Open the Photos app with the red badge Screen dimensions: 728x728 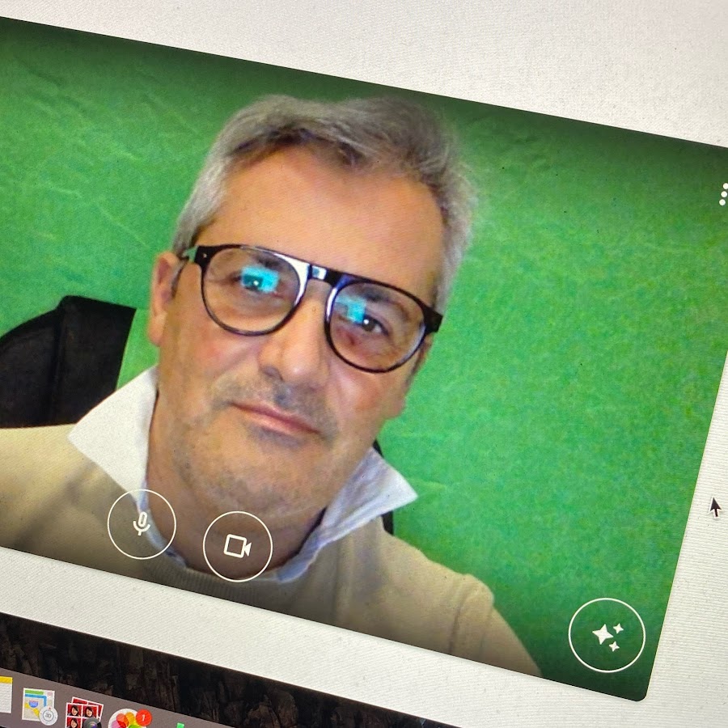pos(130,719)
